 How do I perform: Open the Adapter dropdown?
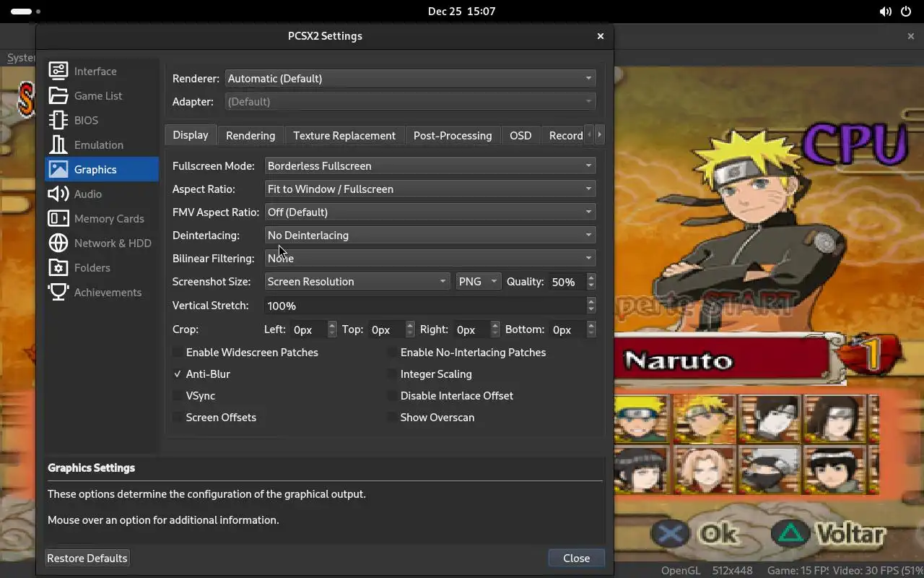pos(410,101)
